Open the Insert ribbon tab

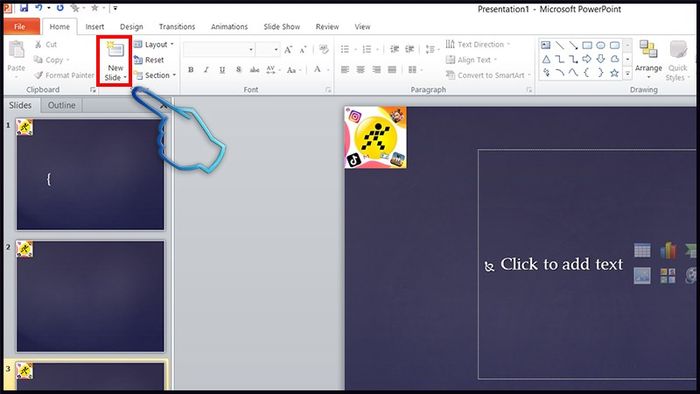click(x=95, y=27)
